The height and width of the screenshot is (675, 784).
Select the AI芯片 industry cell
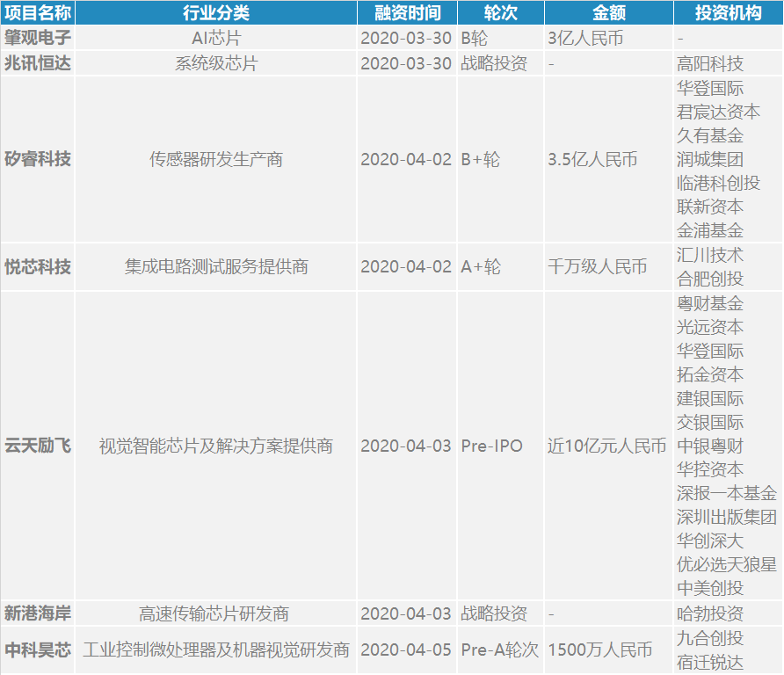[x=216, y=38]
